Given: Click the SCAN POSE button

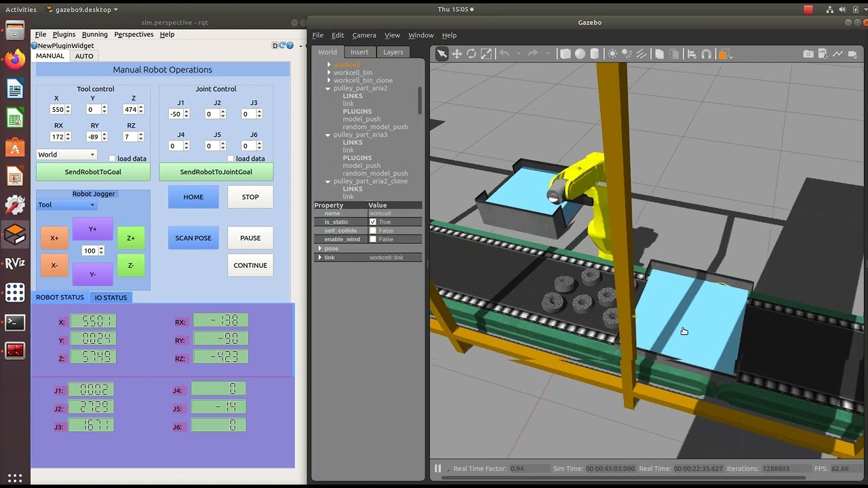Looking at the screenshot, I should [193, 238].
